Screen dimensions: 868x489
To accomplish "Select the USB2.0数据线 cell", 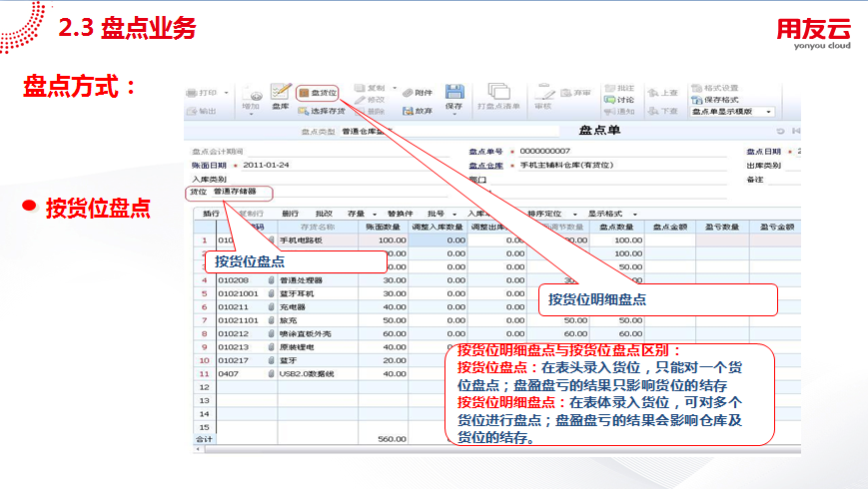I will pos(318,374).
